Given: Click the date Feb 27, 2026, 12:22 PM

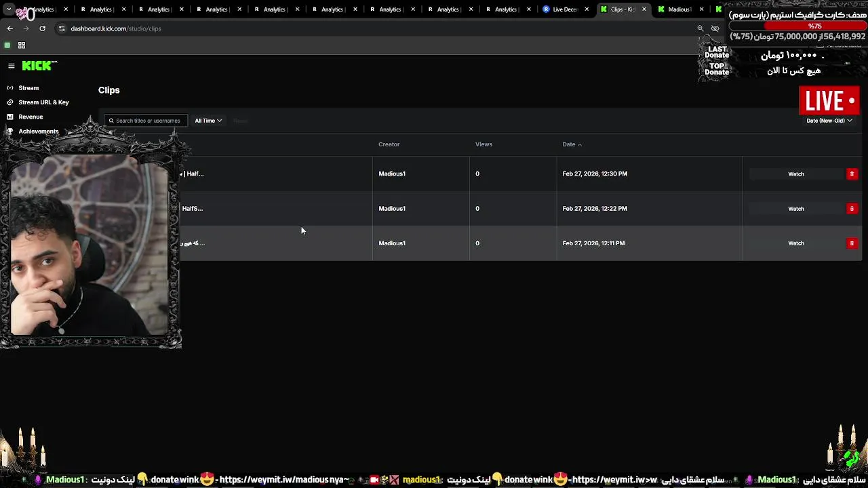Looking at the screenshot, I should pos(595,209).
